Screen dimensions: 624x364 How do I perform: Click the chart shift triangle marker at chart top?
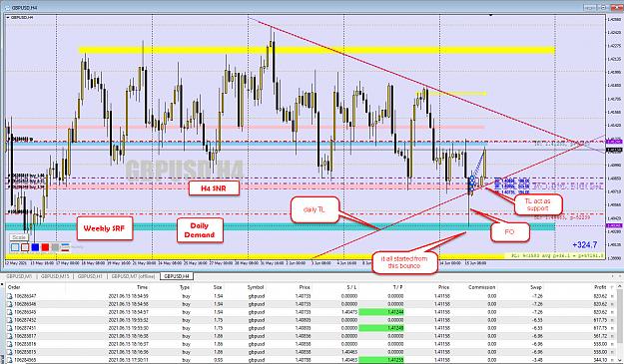[x=490, y=16]
